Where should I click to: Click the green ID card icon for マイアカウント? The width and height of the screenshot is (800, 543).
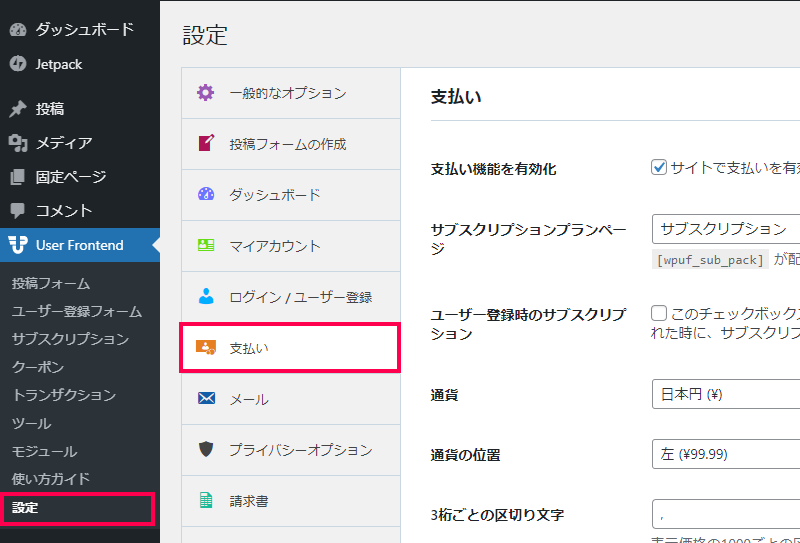click(206, 245)
